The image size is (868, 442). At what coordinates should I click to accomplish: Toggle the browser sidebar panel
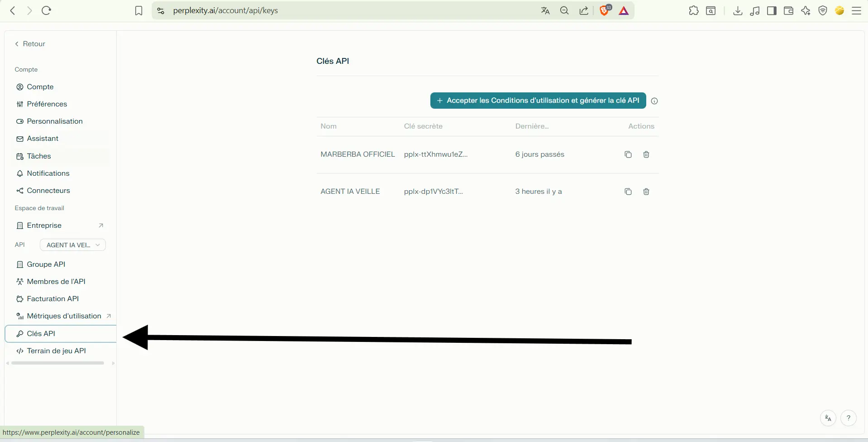(x=772, y=10)
